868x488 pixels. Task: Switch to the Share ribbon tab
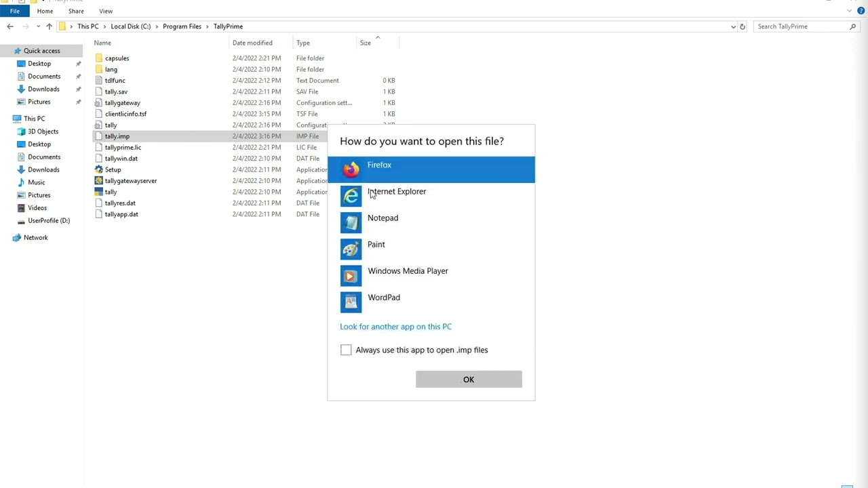[76, 11]
